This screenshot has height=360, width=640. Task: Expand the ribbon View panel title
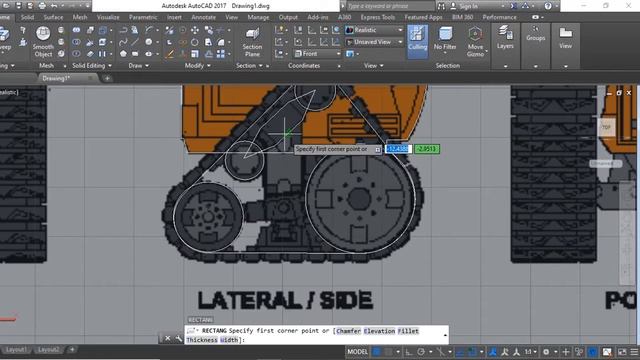(373, 65)
